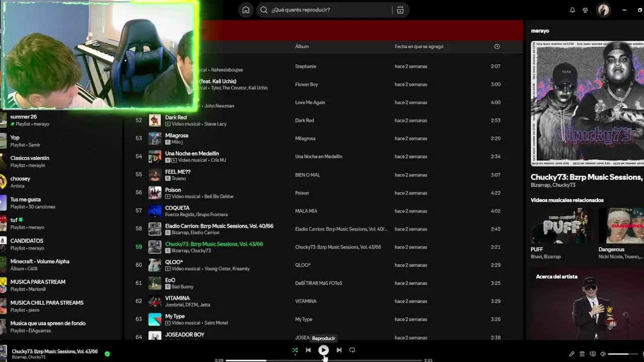Mute audio with speaker icon

(x=603, y=354)
